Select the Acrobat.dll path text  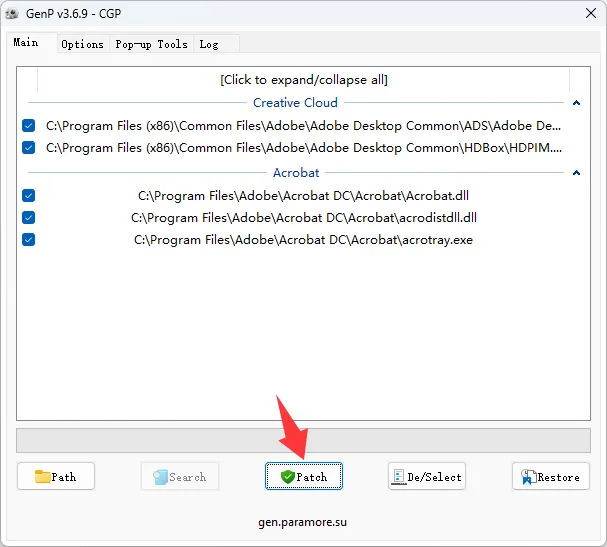(x=304, y=196)
